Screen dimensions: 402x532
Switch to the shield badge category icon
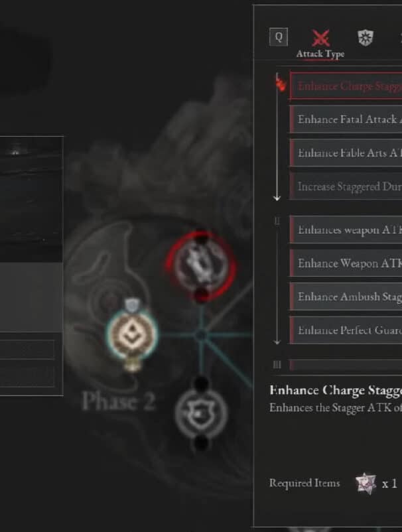(366, 38)
